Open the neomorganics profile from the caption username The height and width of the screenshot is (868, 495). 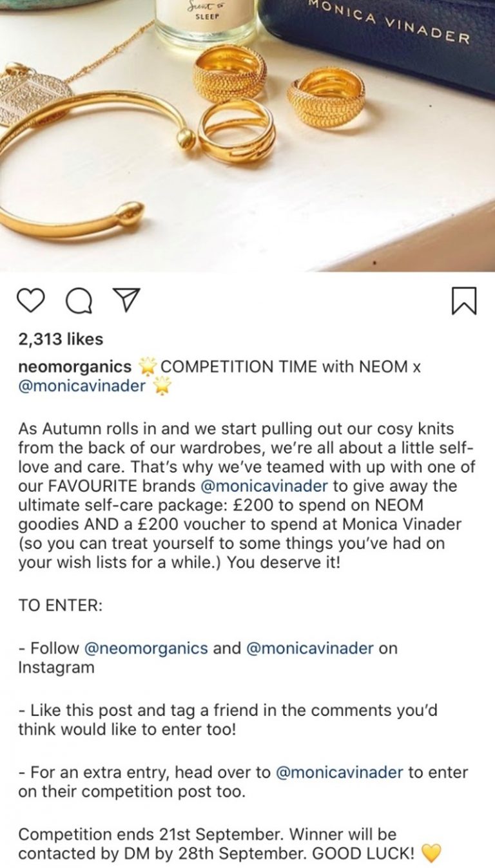pyautogui.click(x=75, y=367)
